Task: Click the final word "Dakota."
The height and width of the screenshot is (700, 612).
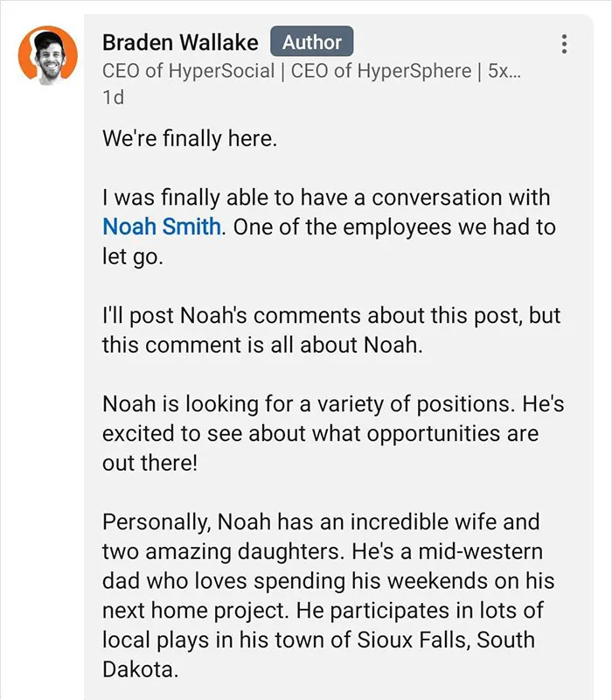Action: point(140,669)
